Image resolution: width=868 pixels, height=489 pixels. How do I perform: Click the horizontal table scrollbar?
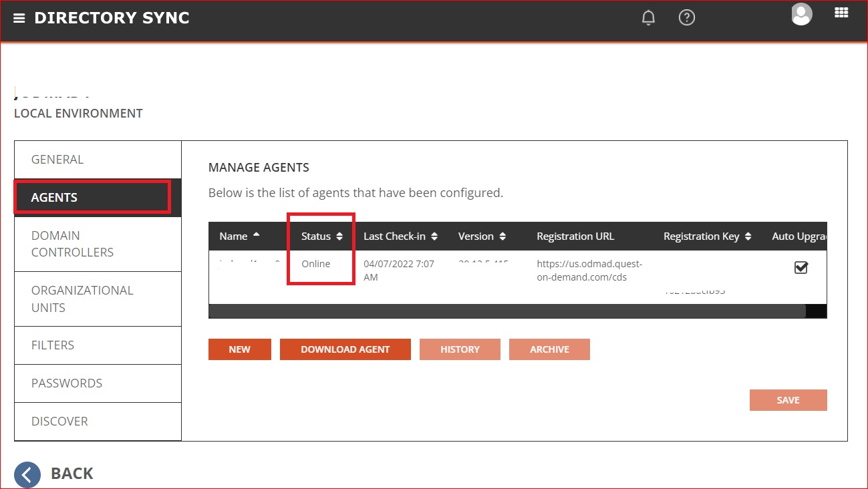tap(507, 311)
